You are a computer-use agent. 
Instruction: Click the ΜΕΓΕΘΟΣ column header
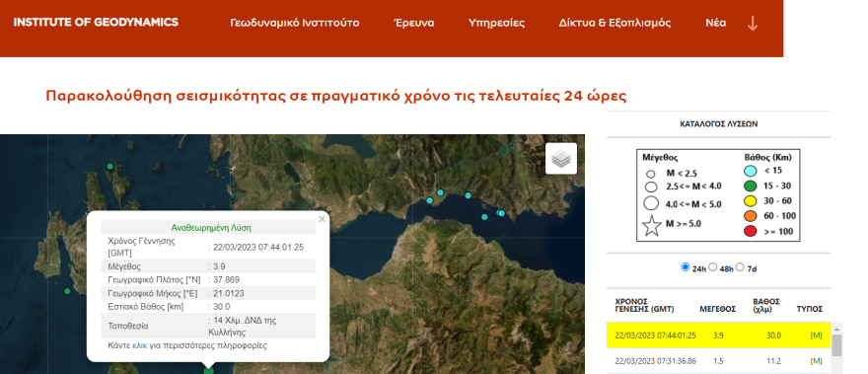click(x=717, y=309)
